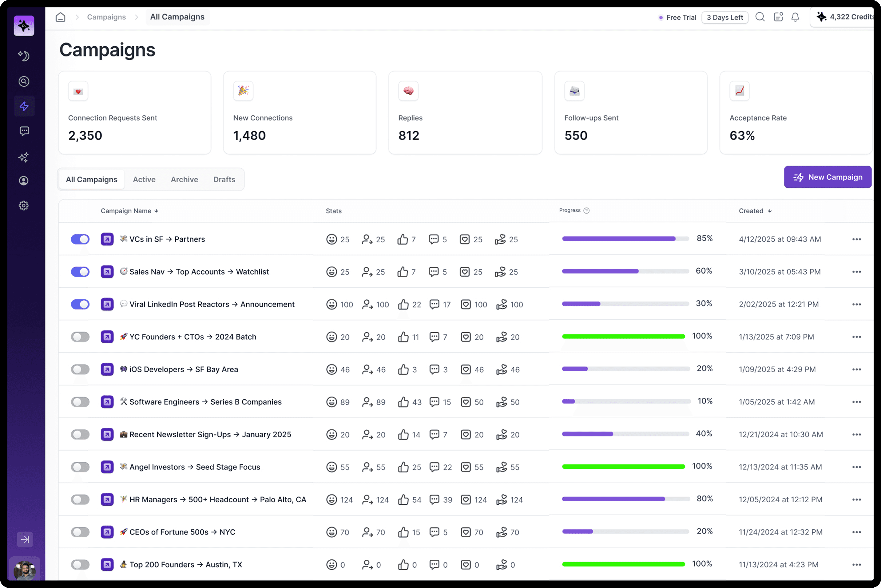The width and height of the screenshot is (881, 588).
Task: Go to Campaigns breadcrumb link
Action: 106,17
